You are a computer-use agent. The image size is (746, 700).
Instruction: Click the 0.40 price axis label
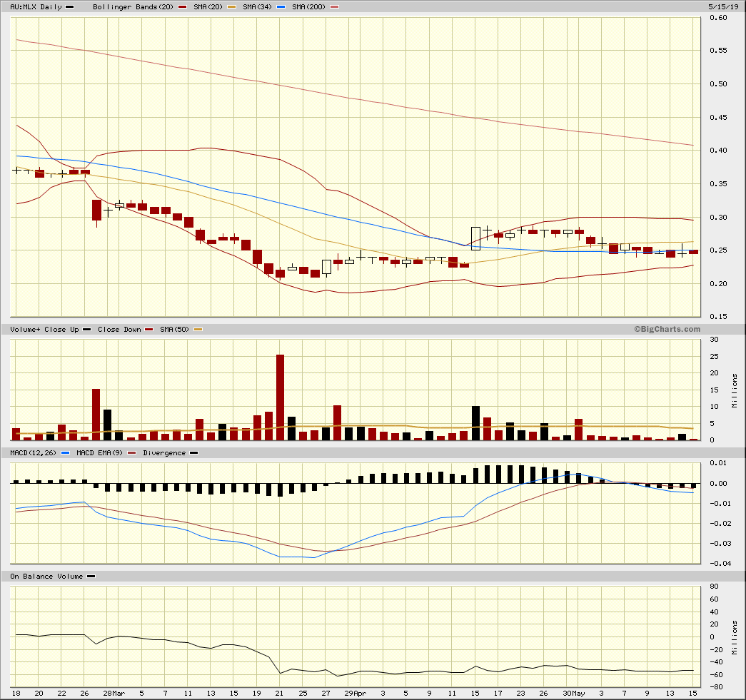point(718,151)
